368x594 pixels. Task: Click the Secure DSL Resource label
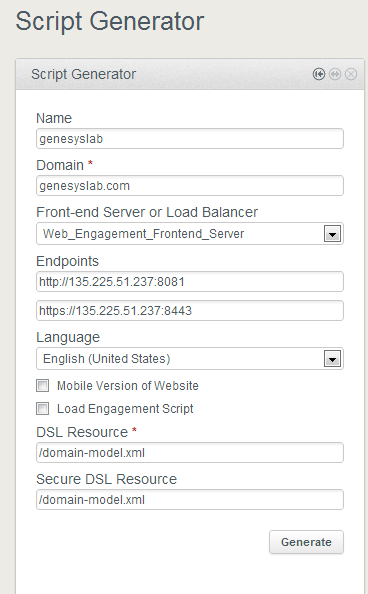[106, 479]
